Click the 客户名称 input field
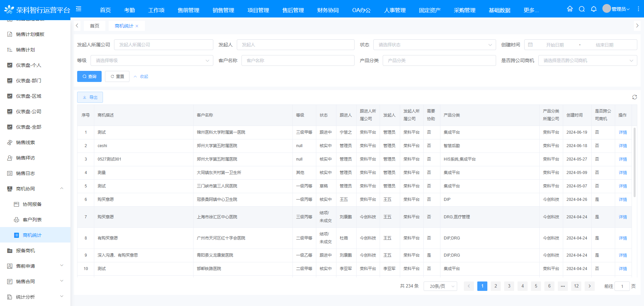The height and width of the screenshot is (306, 644). pos(298,60)
